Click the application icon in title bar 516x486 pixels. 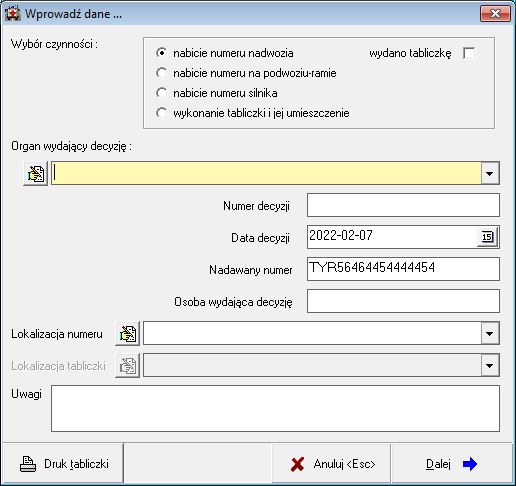pos(13,14)
